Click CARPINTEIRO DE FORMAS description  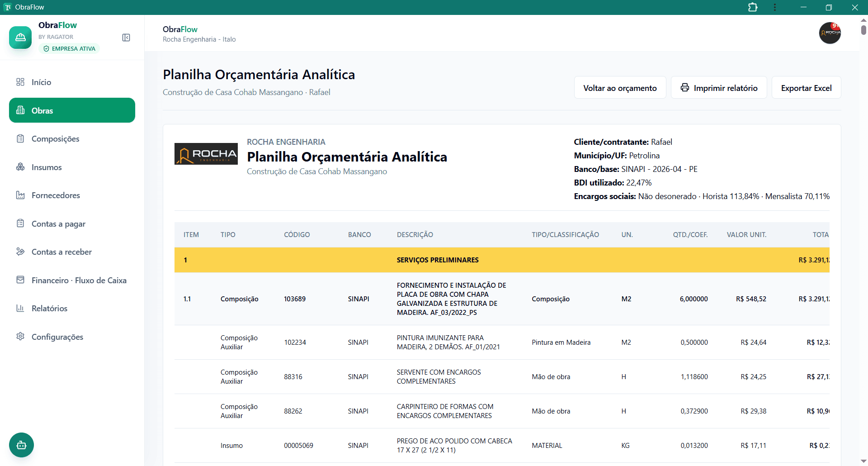point(445,411)
